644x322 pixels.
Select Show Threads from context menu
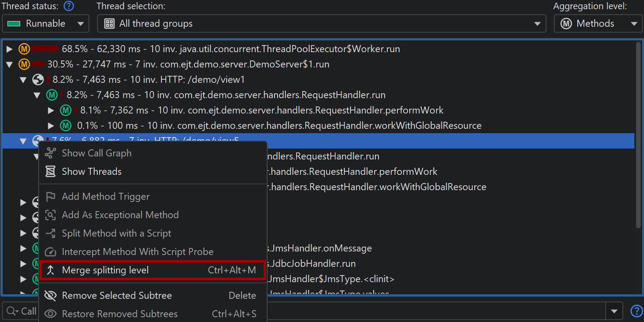92,172
